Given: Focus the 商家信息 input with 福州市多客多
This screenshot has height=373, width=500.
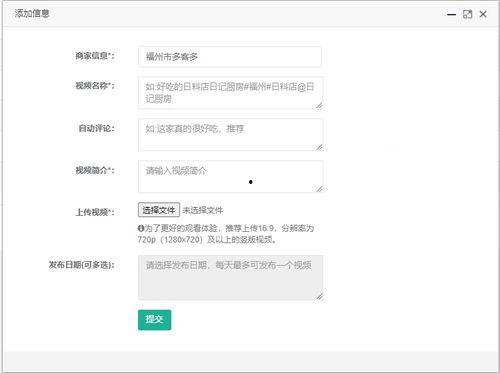Looking at the screenshot, I should point(230,57).
